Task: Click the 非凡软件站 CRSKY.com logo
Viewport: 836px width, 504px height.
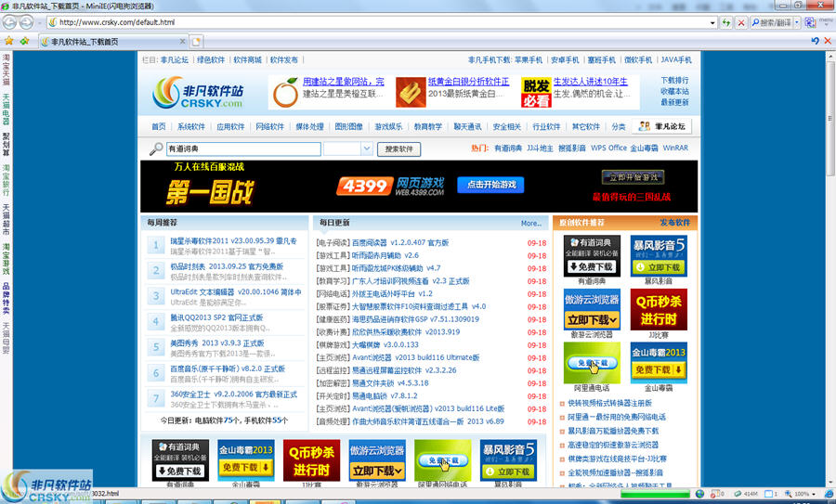Action: point(197,92)
